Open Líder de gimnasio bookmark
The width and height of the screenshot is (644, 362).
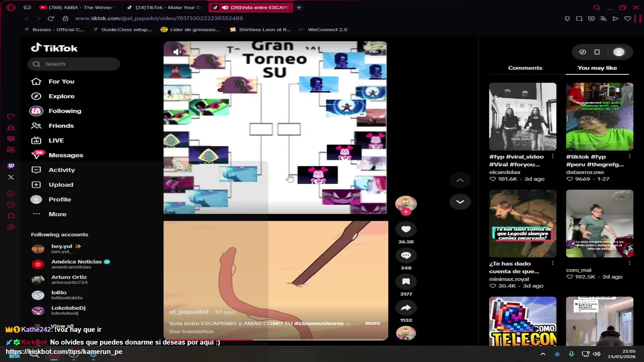point(190,30)
